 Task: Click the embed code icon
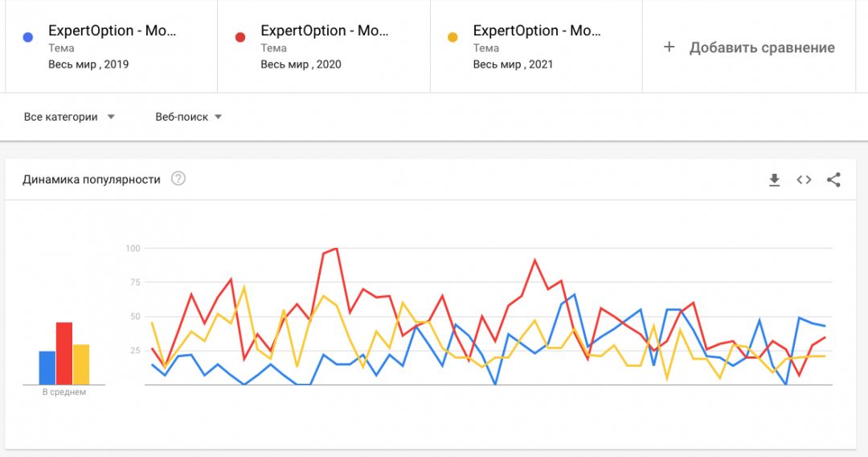(x=804, y=179)
